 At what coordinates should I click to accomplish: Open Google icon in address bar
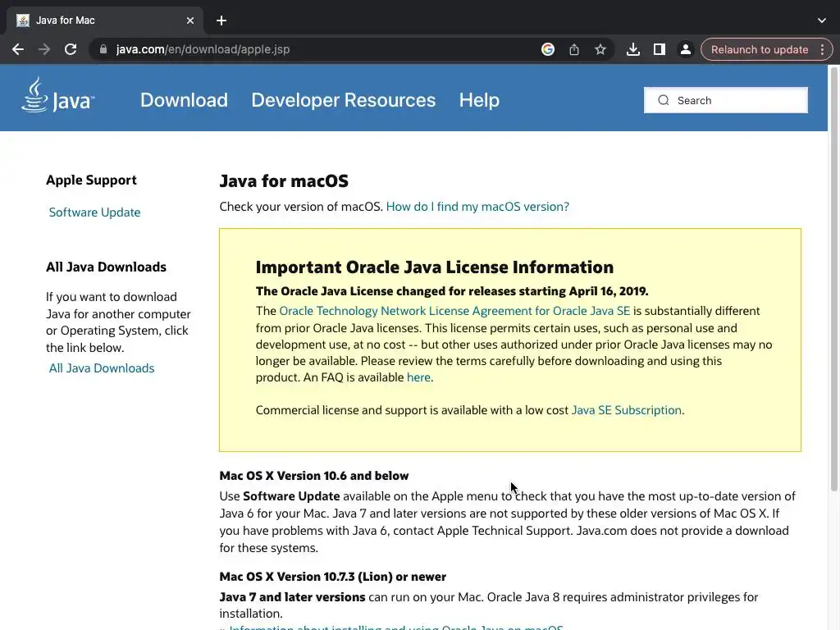547,49
